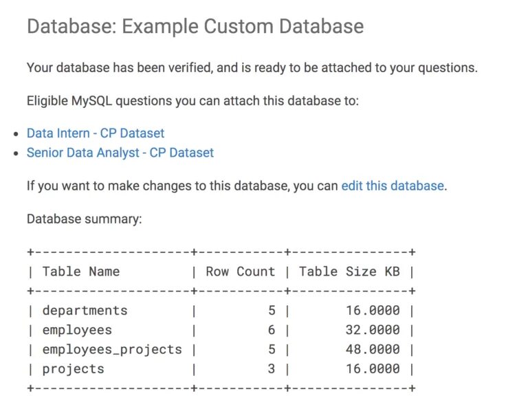Open the Data Intern - CP Dataset link
Viewport: 528px width, 420px height.
pos(96,133)
